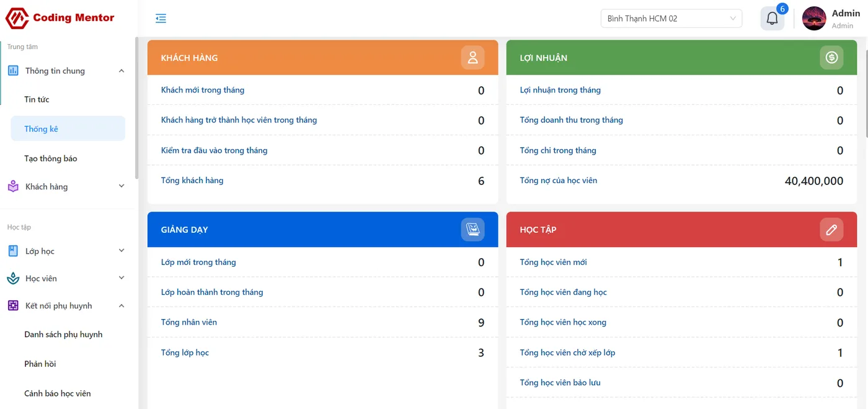Click the GIẢNG DẠY board icon

472,230
